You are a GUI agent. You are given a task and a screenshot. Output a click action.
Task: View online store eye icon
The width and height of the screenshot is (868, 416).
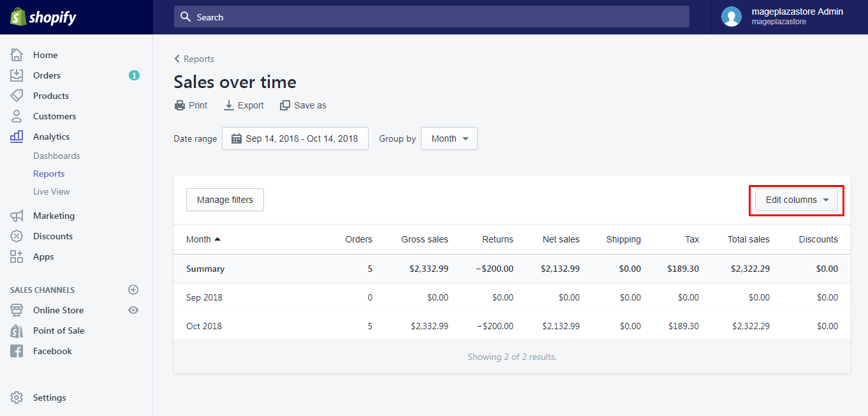click(133, 310)
